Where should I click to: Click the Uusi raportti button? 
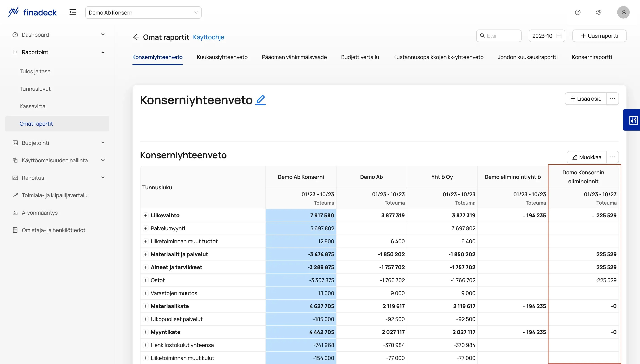click(599, 36)
